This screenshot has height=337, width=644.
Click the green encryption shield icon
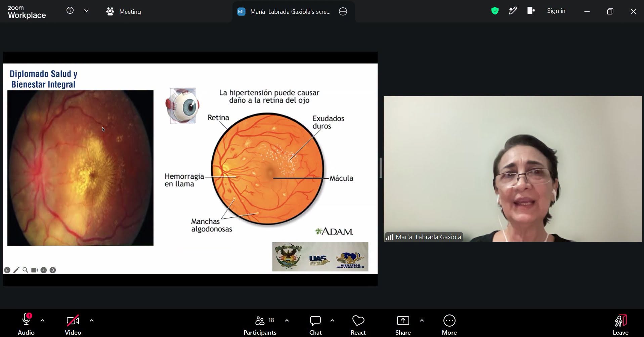point(495,11)
